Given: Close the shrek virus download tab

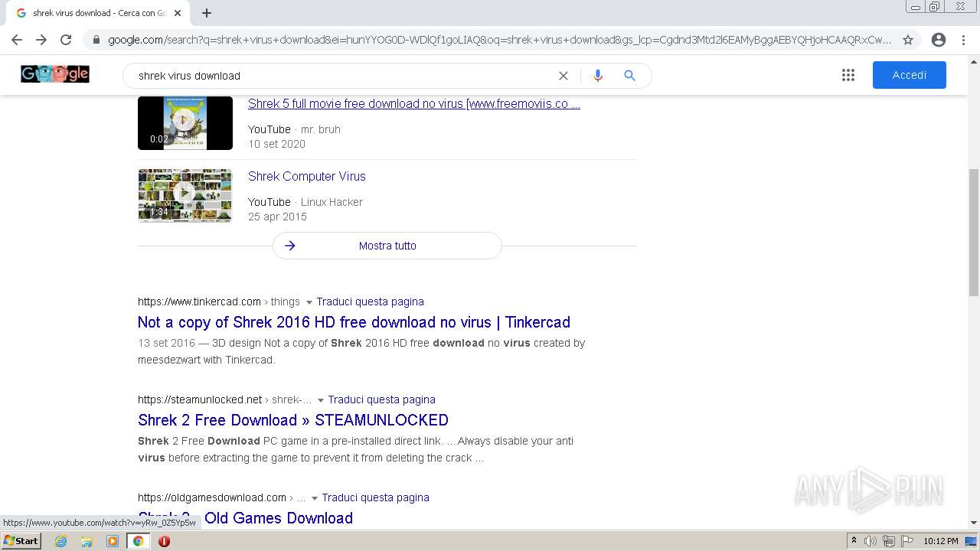Looking at the screenshot, I should click(178, 13).
